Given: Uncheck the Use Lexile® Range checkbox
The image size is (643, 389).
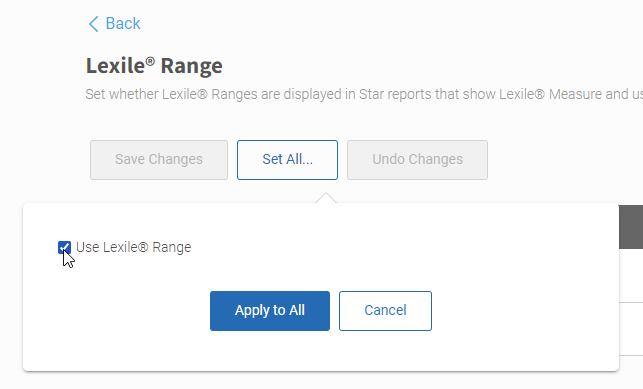Looking at the screenshot, I should (x=64, y=248).
